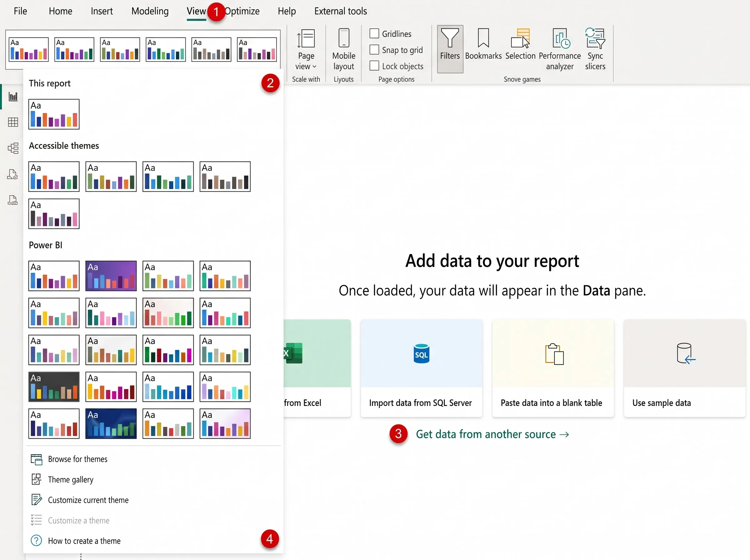Click the Theme gallery icon
Viewport: 750px width, 560px height.
(x=36, y=479)
